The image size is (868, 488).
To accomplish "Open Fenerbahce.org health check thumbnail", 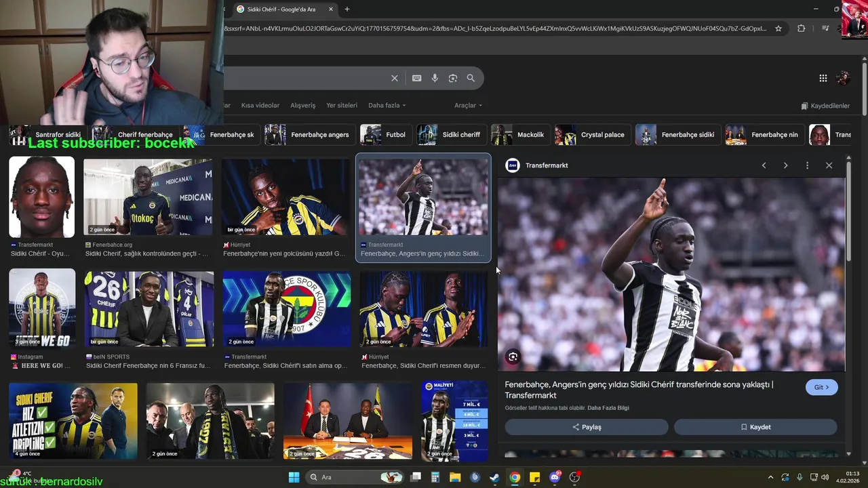I will [148, 197].
